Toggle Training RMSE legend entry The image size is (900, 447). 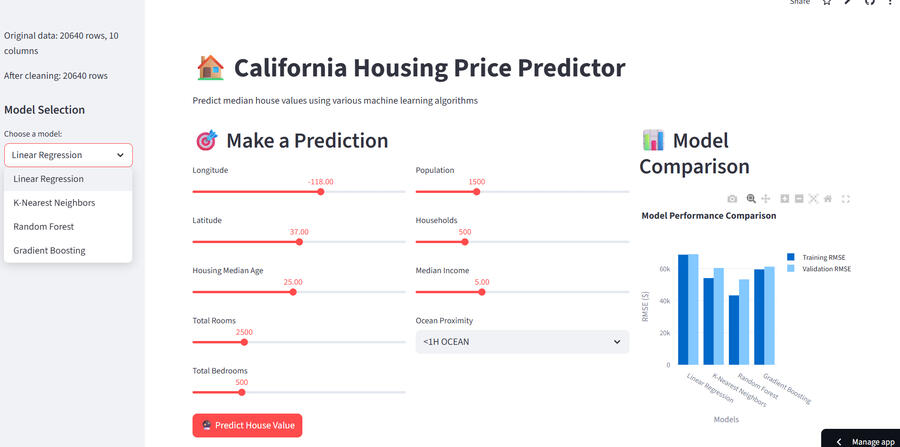(x=825, y=257)
